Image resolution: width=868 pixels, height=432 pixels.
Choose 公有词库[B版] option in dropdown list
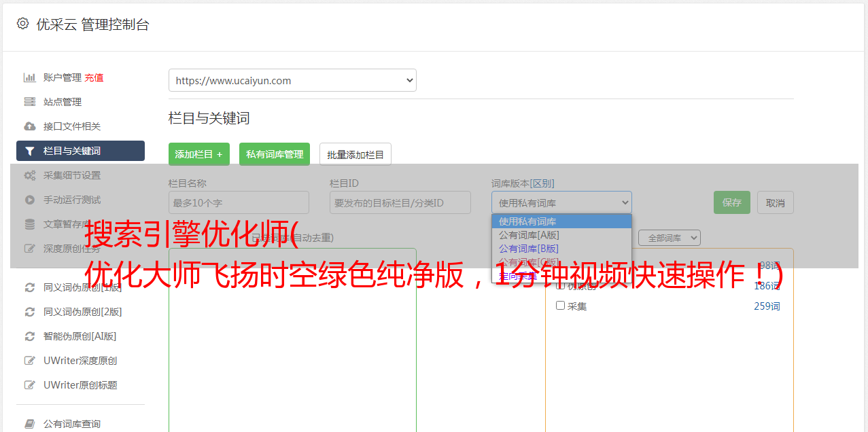[561, 249]
